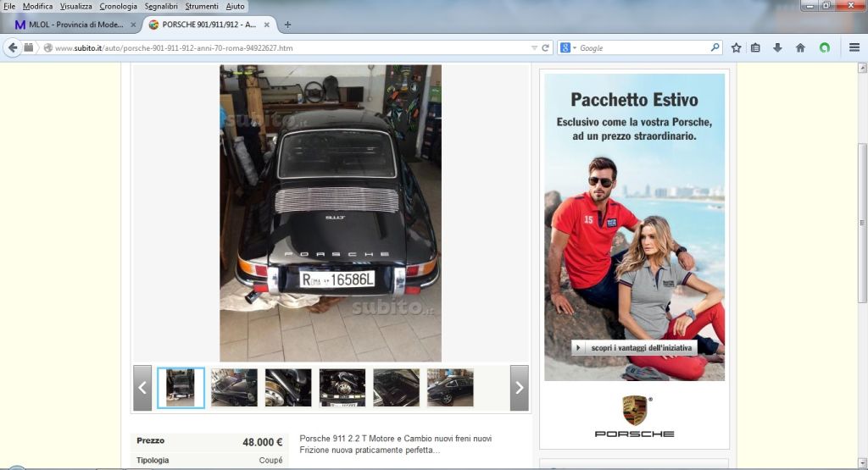868x470 pixels.
Task: Maximize or restore the browser window
Action: [827, 6]
